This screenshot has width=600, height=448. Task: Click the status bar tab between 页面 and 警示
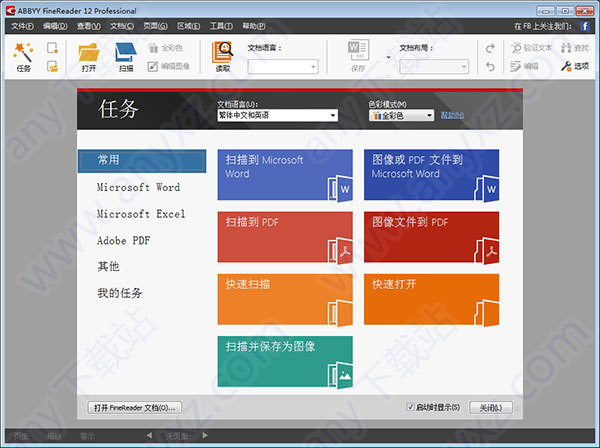coord(54,436)
